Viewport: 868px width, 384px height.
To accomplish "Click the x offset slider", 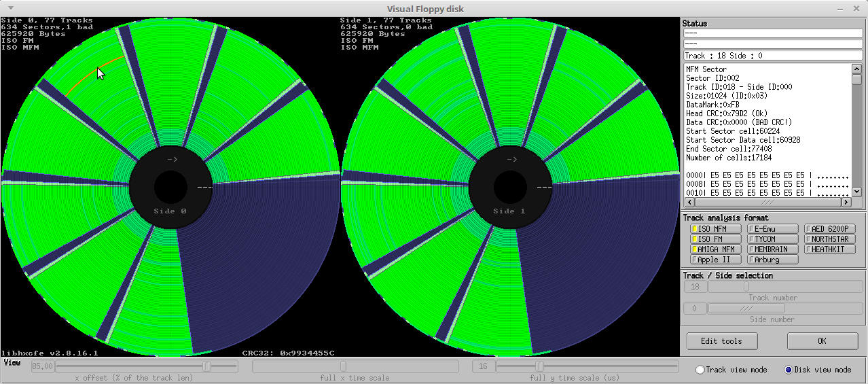I will coord(147,366).
